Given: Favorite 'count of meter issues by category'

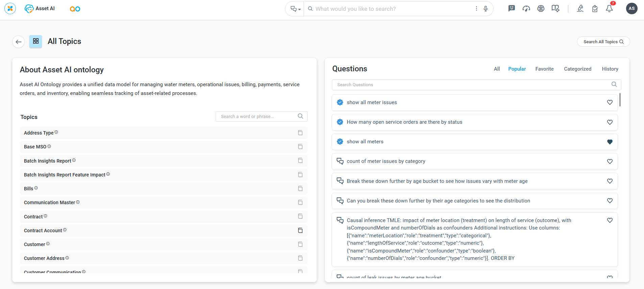Looking at the screenshot, I should tap(610, 162).
